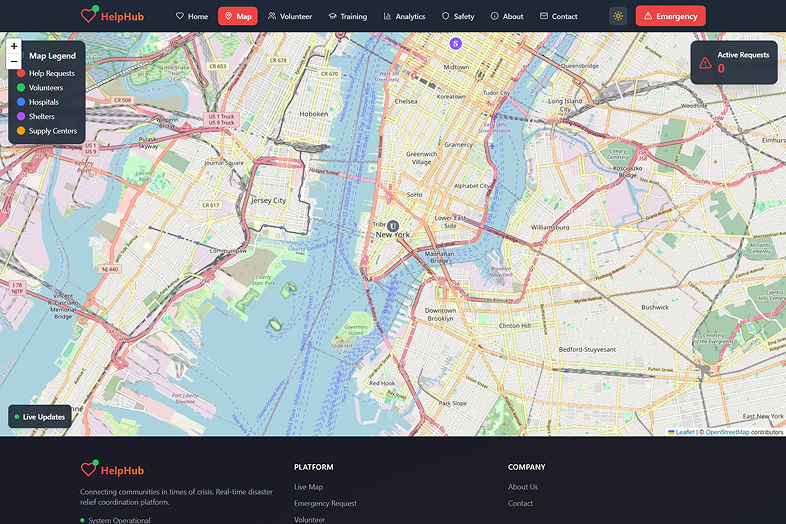Click the Hoboken label on the map

[314, 114]
